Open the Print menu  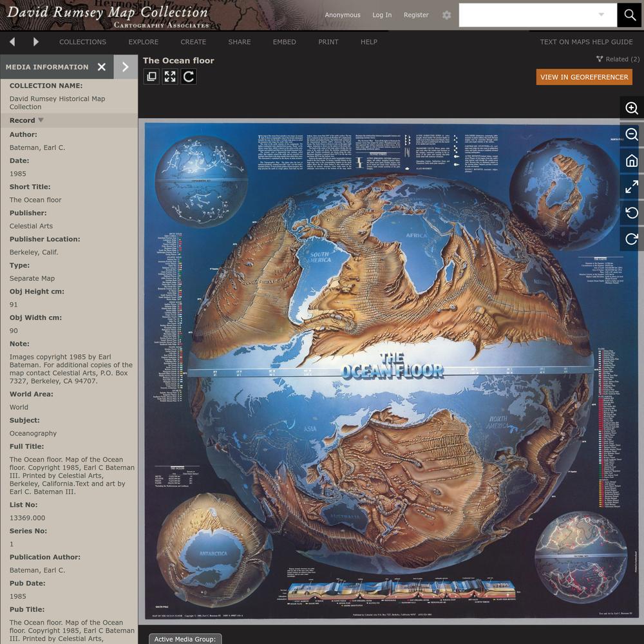(x=328, y=42)
